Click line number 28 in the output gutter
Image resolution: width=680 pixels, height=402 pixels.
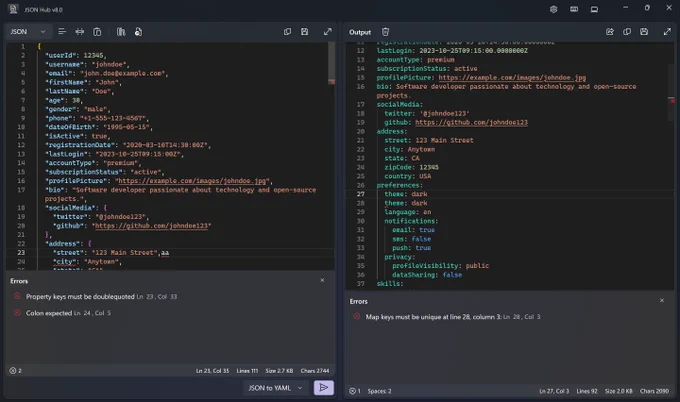pyautogui.click(x=360, y=203)
